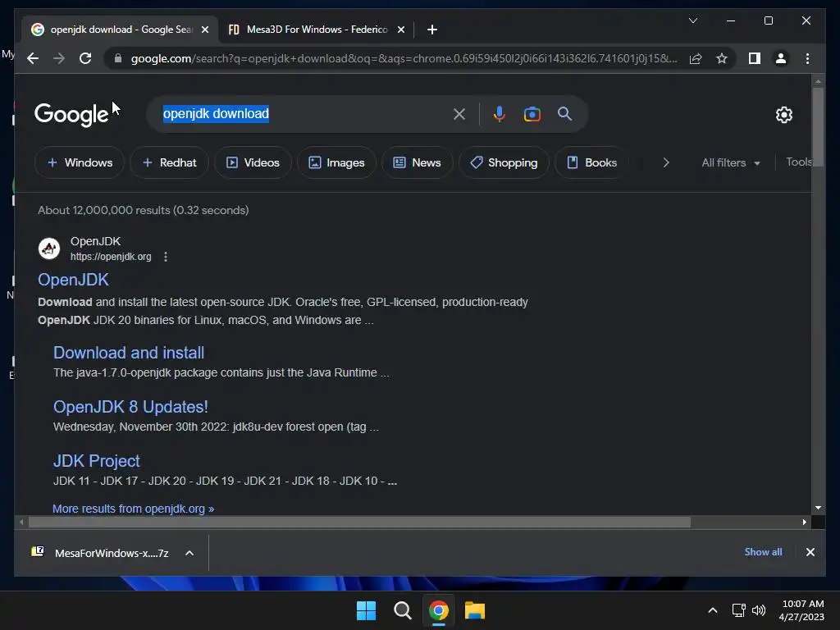Add Redhat filter chip to the search
840x630 pixels.
169,162
